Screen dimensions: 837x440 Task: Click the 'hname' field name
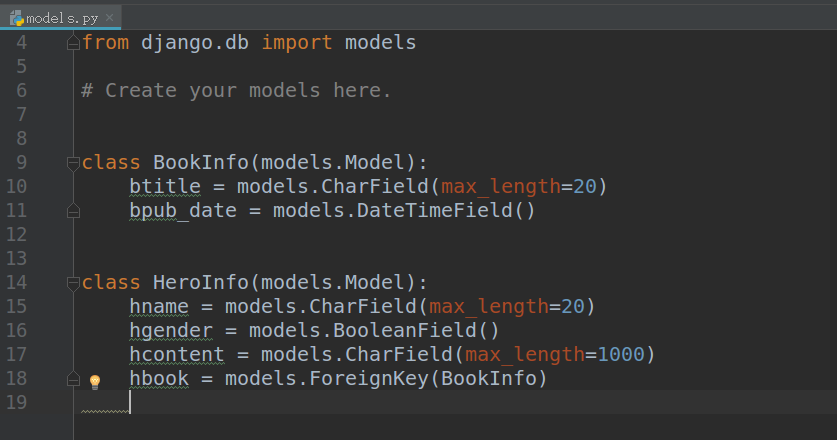tap(159, 307)
